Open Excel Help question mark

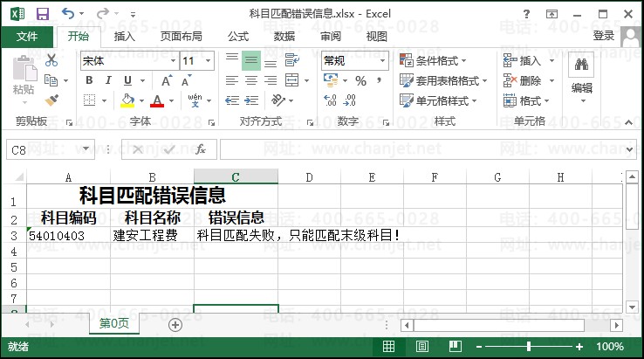click(526, 14)
